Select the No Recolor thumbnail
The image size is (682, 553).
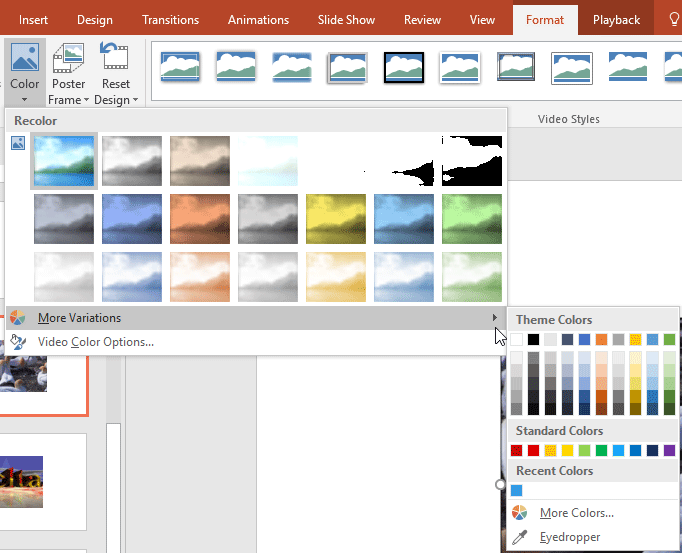click(x=64, y=160)
